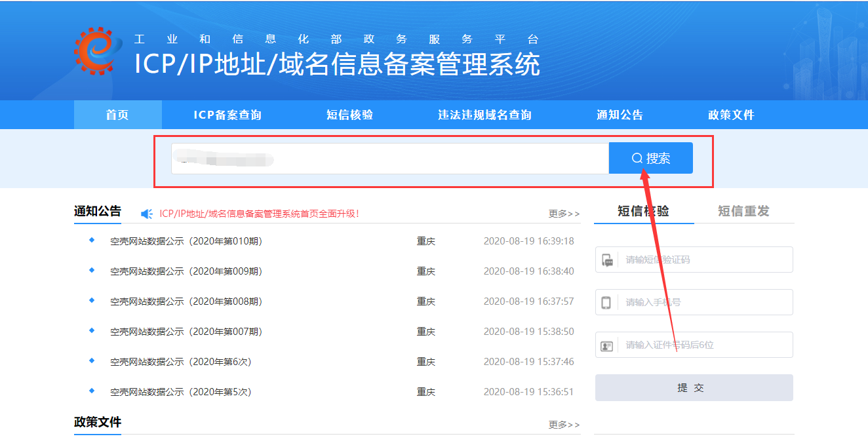Click the timestamp 2020-08-19 15:36:51
The width and height of the screenshot is (868, 447).
click(x=528, y=392)
